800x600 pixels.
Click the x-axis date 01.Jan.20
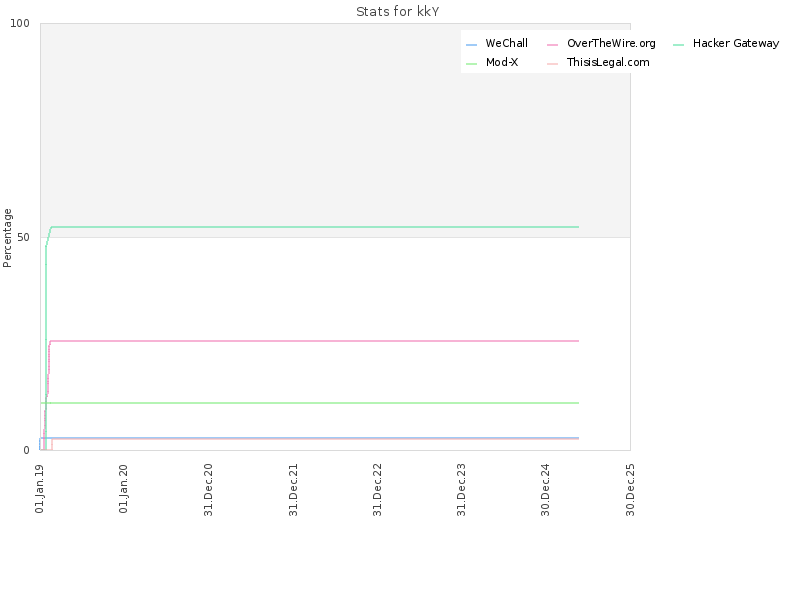tap(123, 489)
